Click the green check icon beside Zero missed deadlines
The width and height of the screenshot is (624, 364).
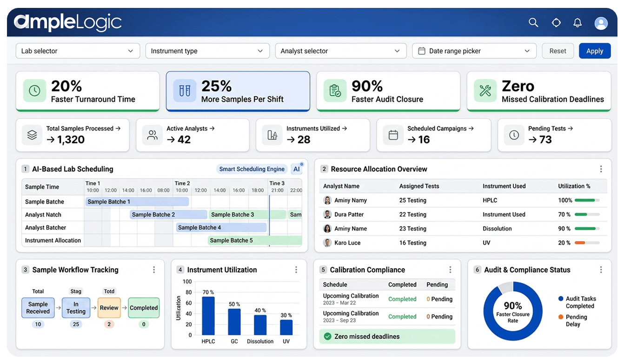[x=327, y=336]
